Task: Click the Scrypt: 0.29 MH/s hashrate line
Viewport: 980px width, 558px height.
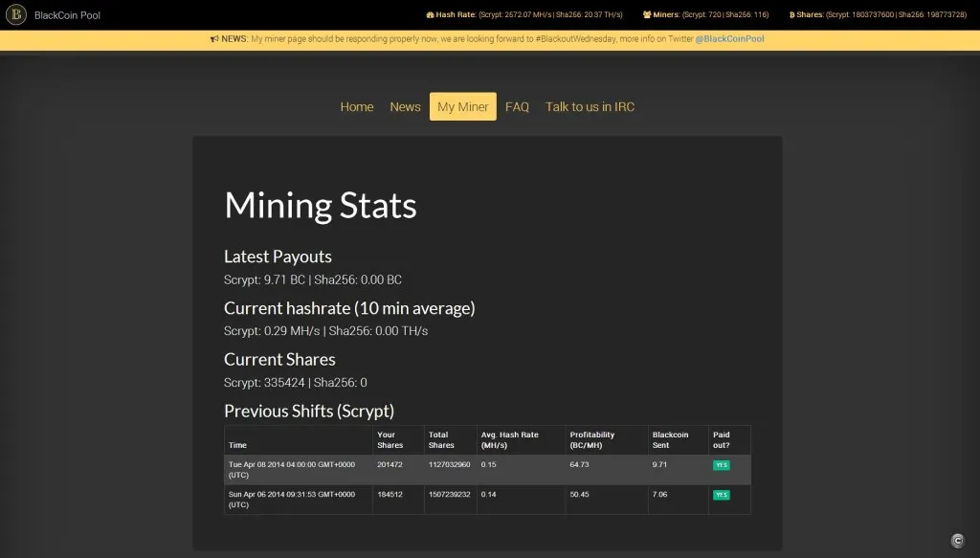Action: click(x=325, y=331)
